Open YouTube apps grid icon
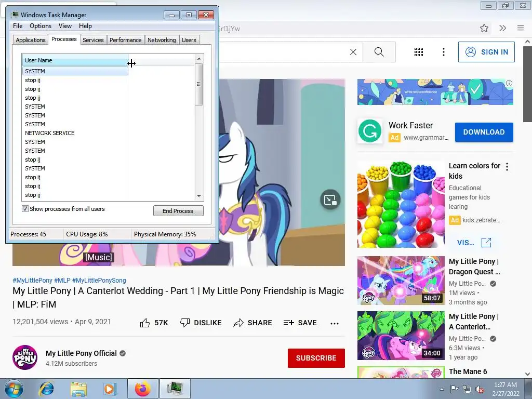Screen dimensions: 532x399 pos(419,52)
